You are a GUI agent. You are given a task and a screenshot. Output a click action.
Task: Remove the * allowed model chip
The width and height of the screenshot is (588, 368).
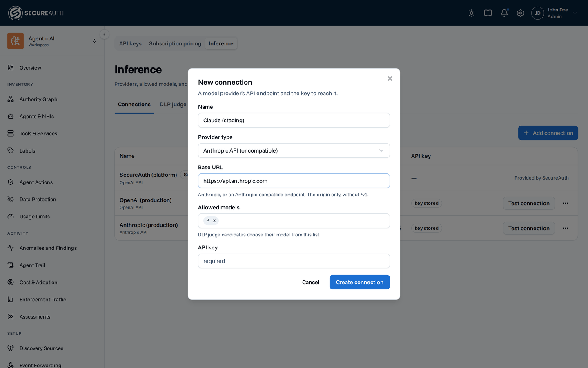pos(214,221)
